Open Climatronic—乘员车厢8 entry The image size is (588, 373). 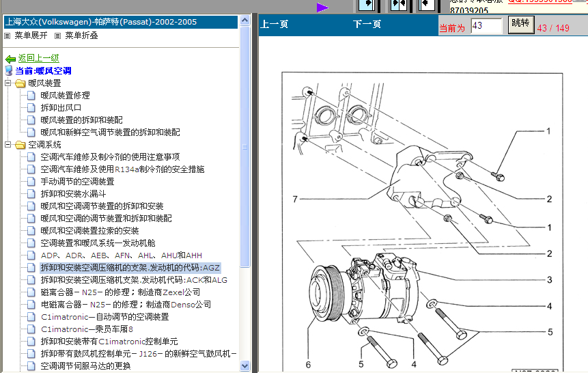pyautogui.click(x=87, y=329)
